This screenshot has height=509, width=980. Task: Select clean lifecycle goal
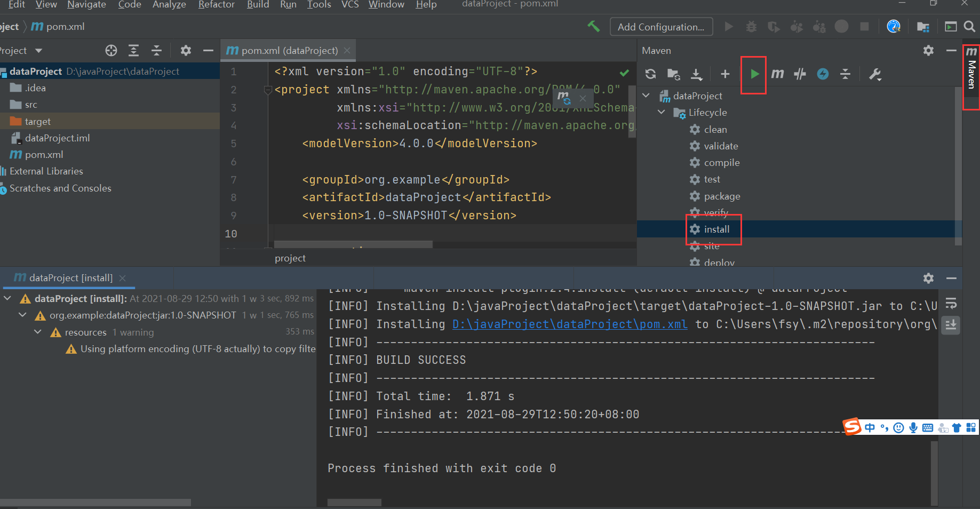(x=715, y=129)
